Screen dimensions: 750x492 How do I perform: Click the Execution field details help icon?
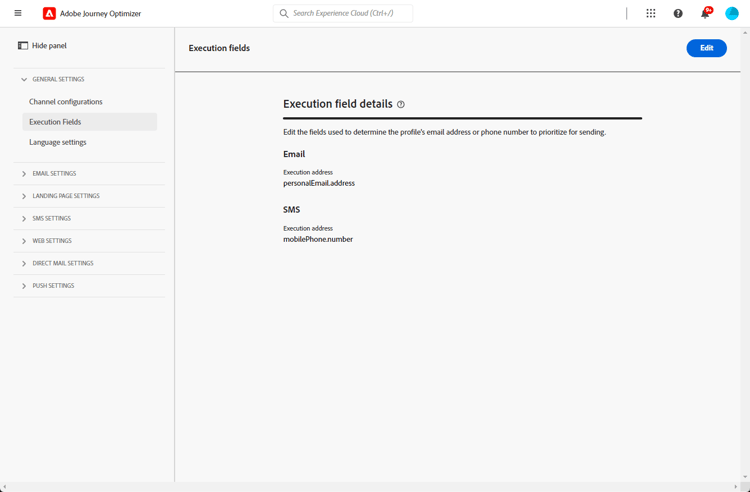pos(401,104)
